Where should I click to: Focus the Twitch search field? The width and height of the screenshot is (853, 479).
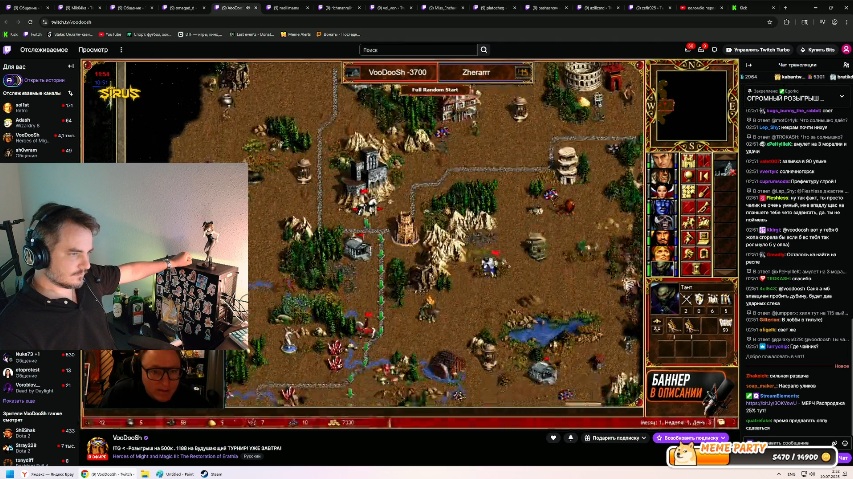point(418,49)
